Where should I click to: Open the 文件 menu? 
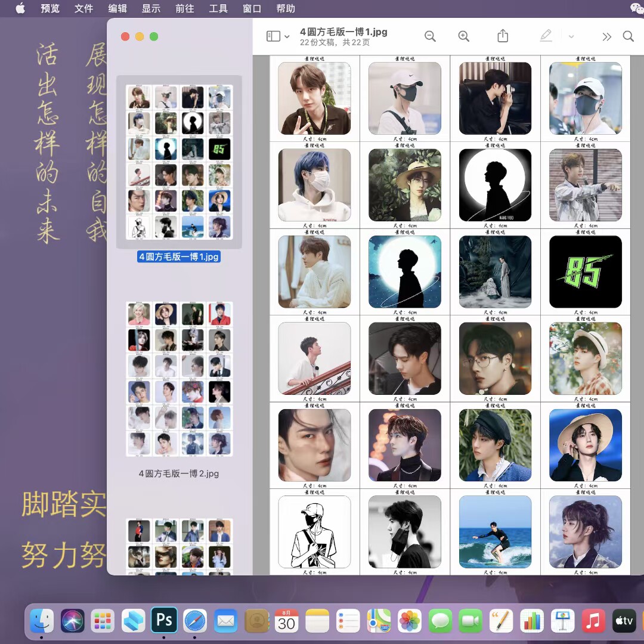84,8
